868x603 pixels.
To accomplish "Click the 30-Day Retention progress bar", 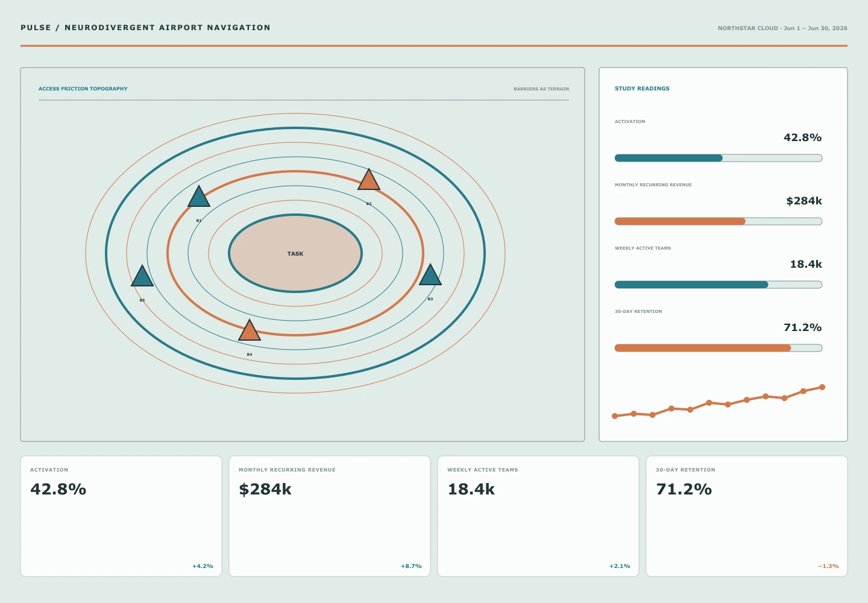I will 719,348.
